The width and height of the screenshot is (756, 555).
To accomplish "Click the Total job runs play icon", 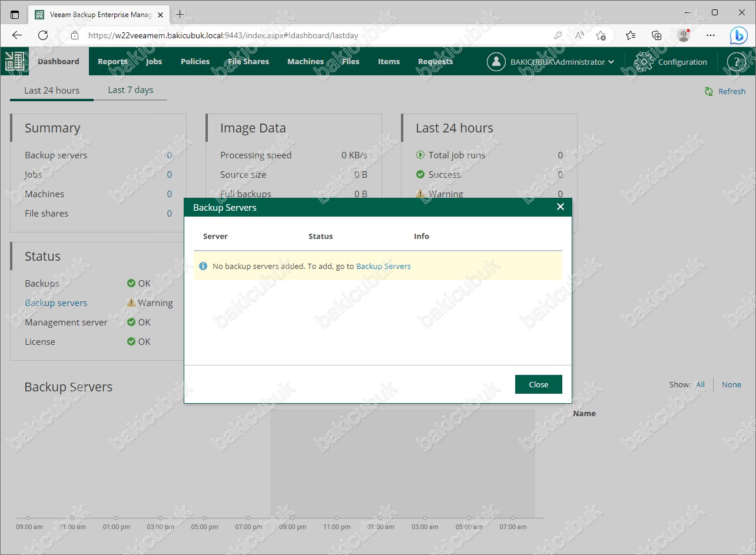I will pos(420,155).
